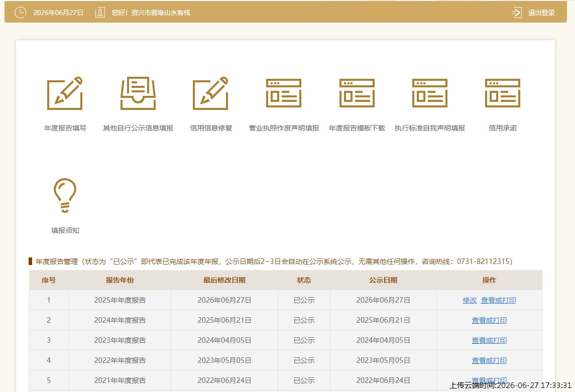Click the clock icon beside the date
Viewport: 575px width, 392px height.
(20, 13)
